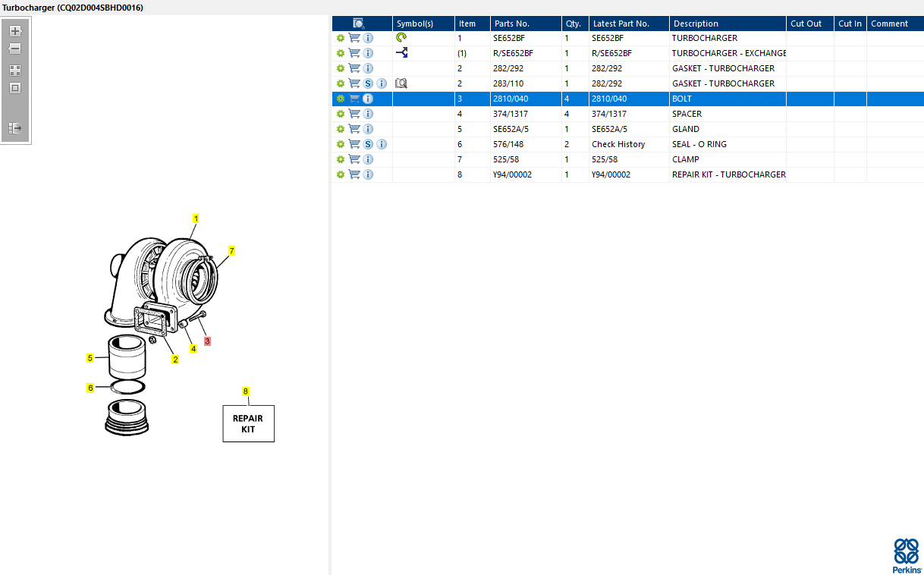Open info for SE652BF turbocharger row
This screenshot has height=575, width=924.
pos(368,38)
